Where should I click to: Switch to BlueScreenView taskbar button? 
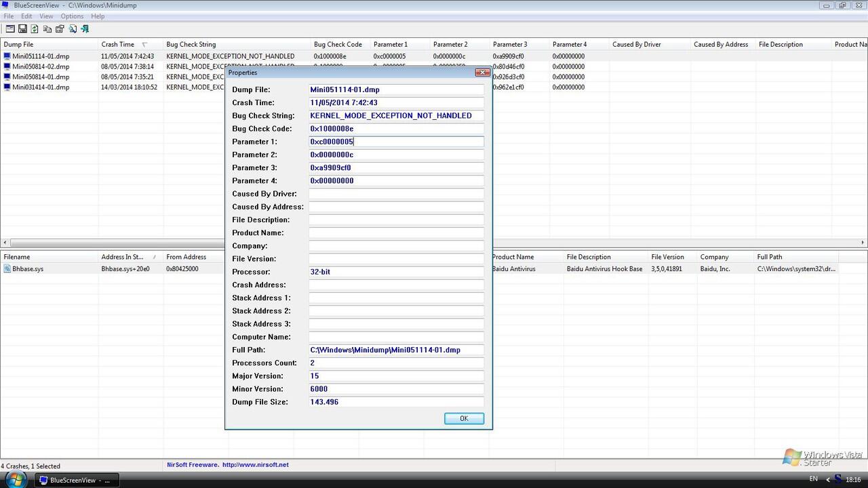pyautogui.click(x=77, y=480)
